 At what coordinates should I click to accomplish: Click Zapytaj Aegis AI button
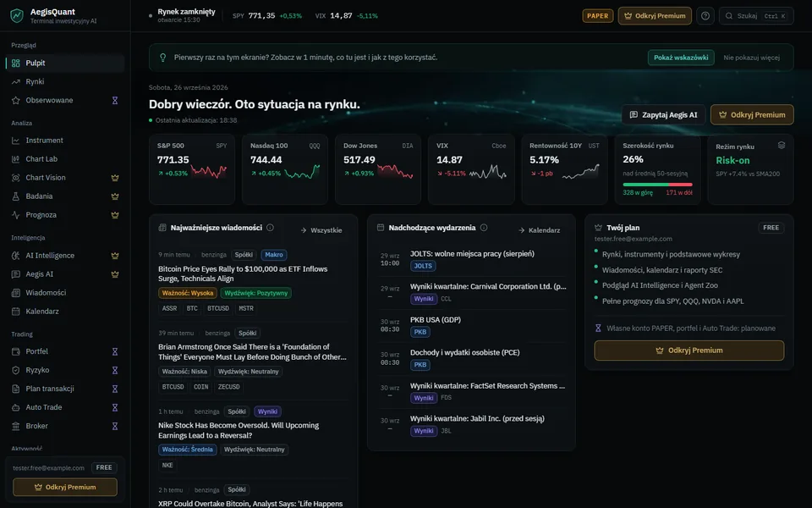(x=663, y=115)
